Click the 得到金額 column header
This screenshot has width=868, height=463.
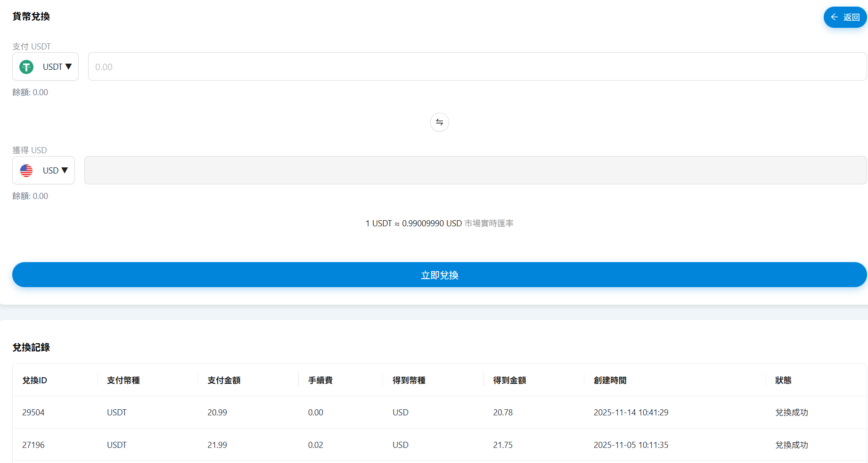(509, 380)
